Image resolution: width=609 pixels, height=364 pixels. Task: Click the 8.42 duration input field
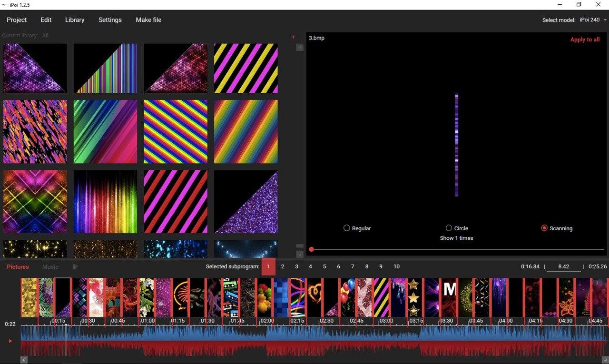564,267
